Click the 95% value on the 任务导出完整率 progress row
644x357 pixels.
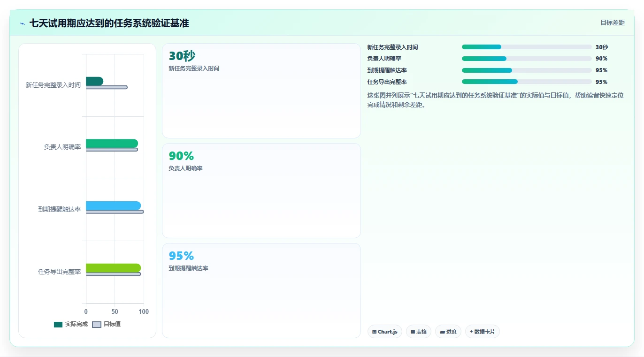tap(601, 82)
